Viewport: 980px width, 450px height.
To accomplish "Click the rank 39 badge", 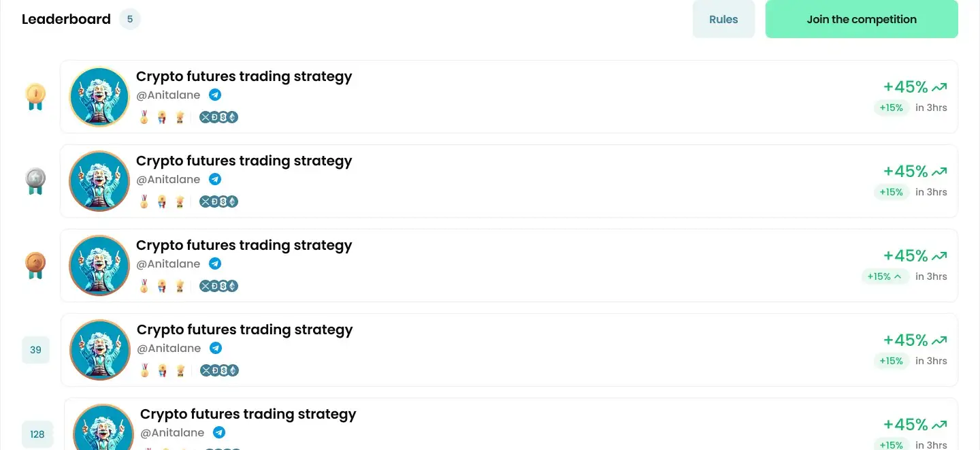I will (x=35, y=350).
